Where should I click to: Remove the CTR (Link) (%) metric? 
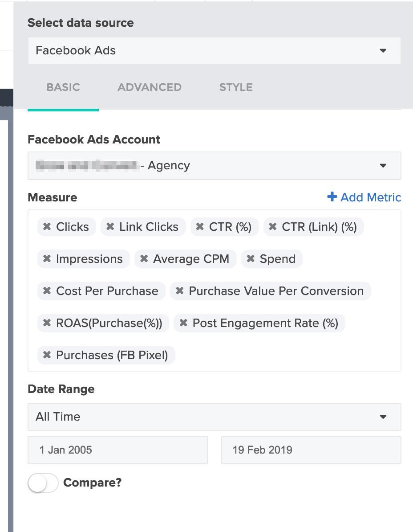click(273, 227)
